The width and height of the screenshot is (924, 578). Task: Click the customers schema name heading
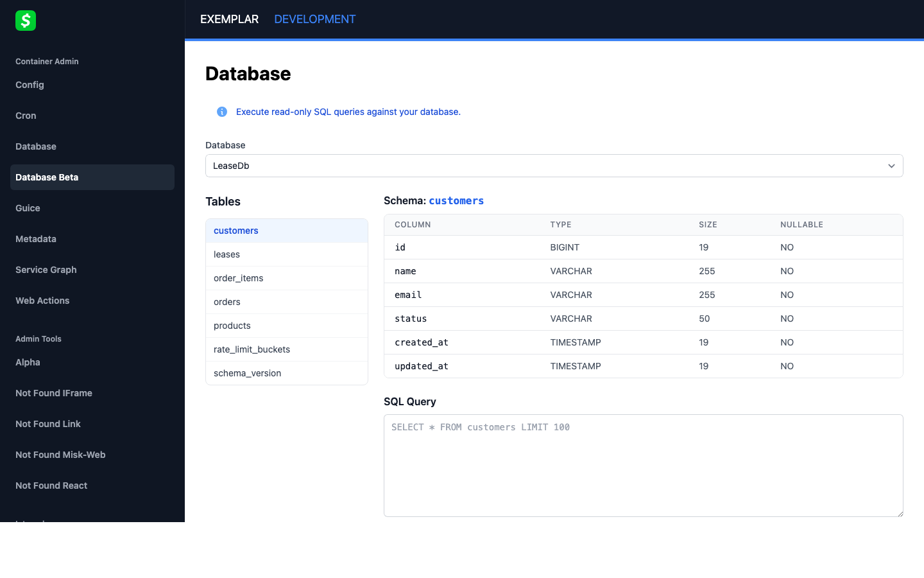point(456,201)
